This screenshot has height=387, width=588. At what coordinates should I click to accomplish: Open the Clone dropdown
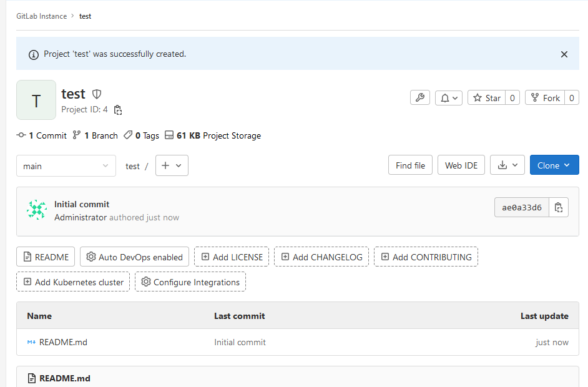tap(554, 165)
